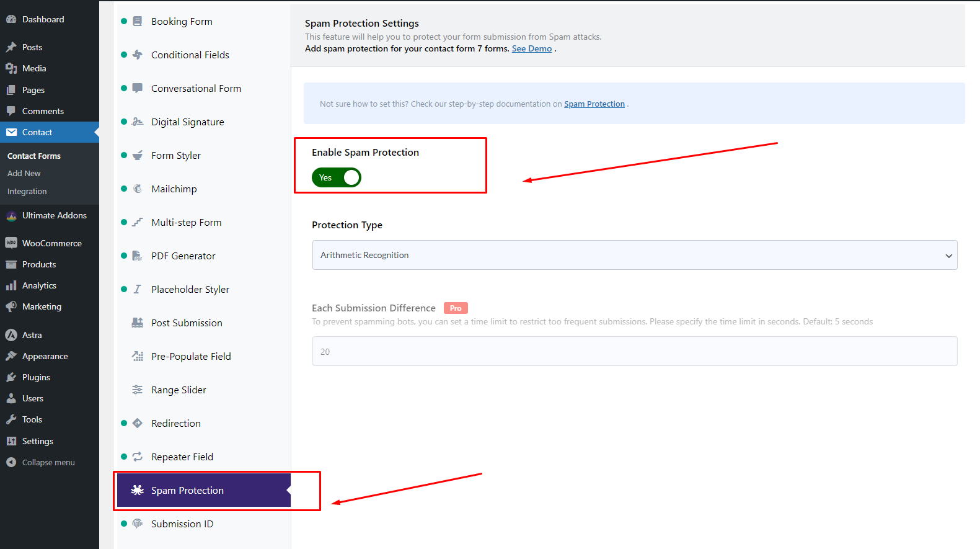Click the Digital Signature icon

coord(138,122)
